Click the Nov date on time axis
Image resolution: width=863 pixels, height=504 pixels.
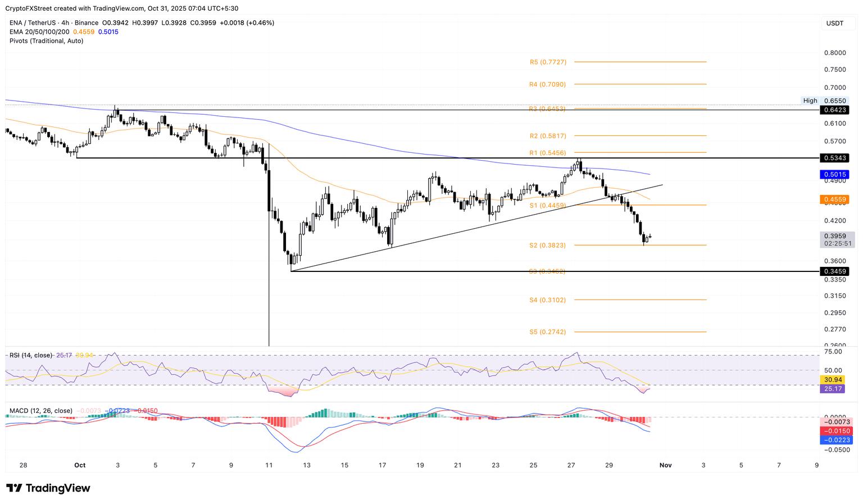pos(665,465)
